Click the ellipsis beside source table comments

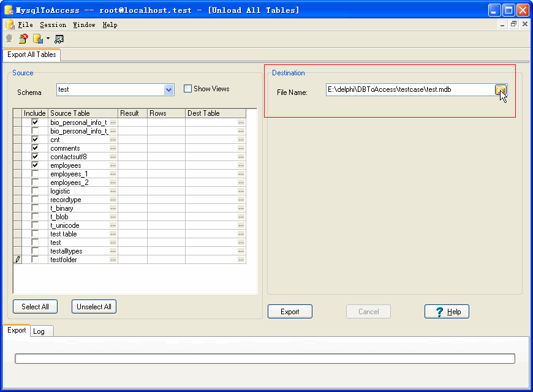(x=113, y=148)
